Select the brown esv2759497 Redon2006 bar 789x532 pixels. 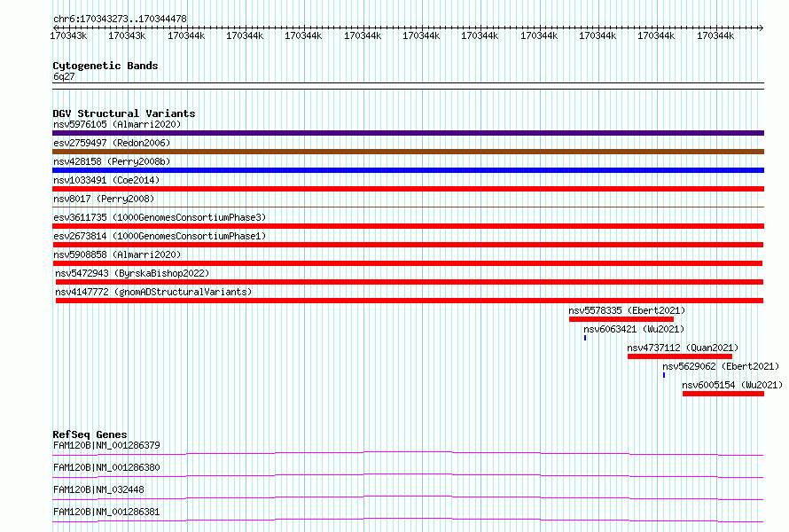[x=408, y=152]
